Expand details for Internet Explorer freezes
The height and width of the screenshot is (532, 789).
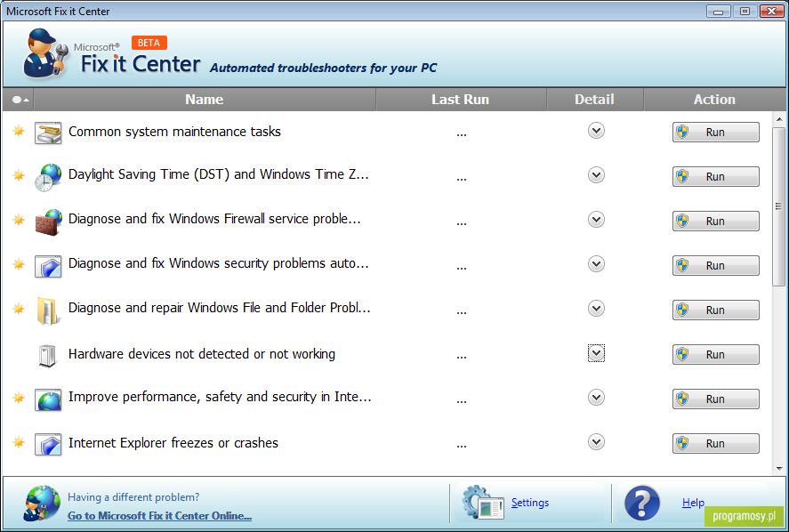[x=596, y=442]
